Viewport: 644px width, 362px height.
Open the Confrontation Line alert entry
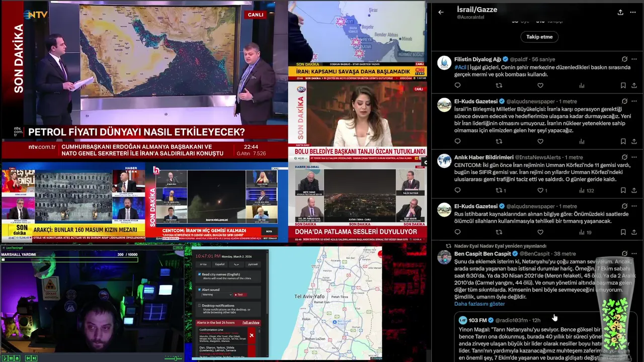click(x=226, y=335)
